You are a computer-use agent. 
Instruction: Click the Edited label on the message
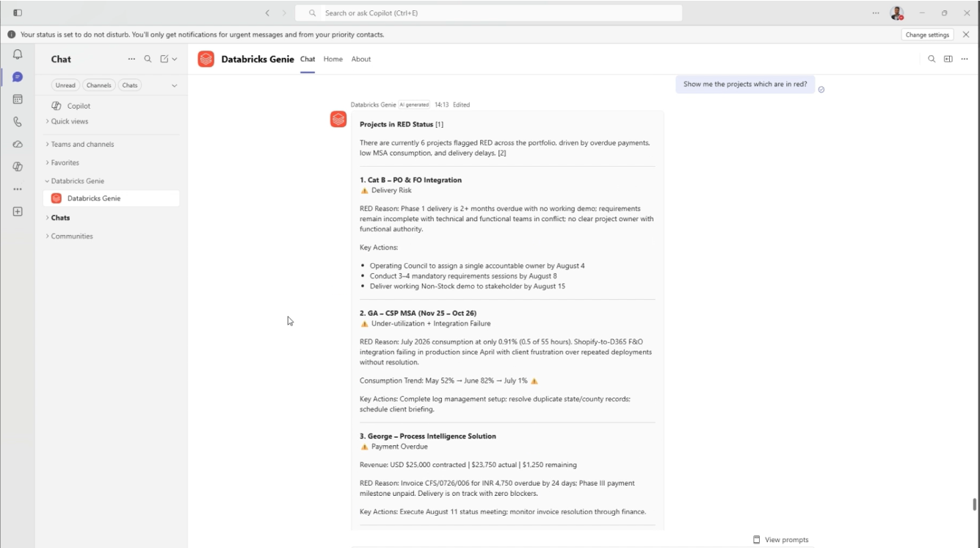(461, 104)
